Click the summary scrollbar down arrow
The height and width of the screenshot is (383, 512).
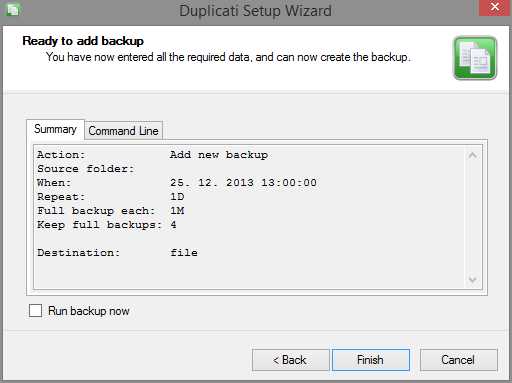tap(472, 279)
